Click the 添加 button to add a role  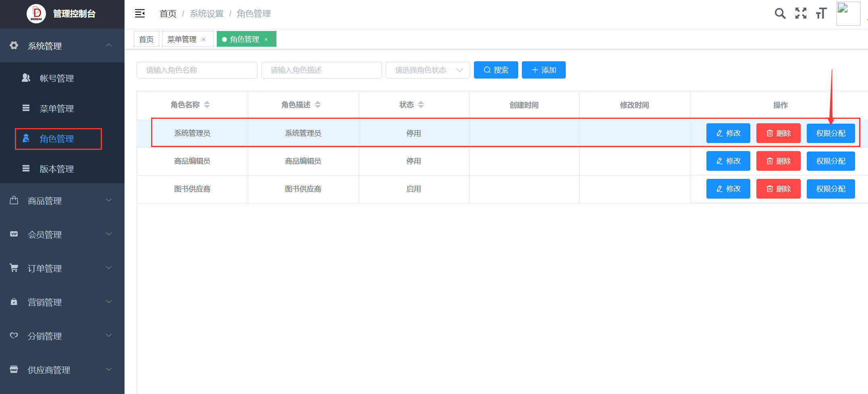[x=543, y=70]
